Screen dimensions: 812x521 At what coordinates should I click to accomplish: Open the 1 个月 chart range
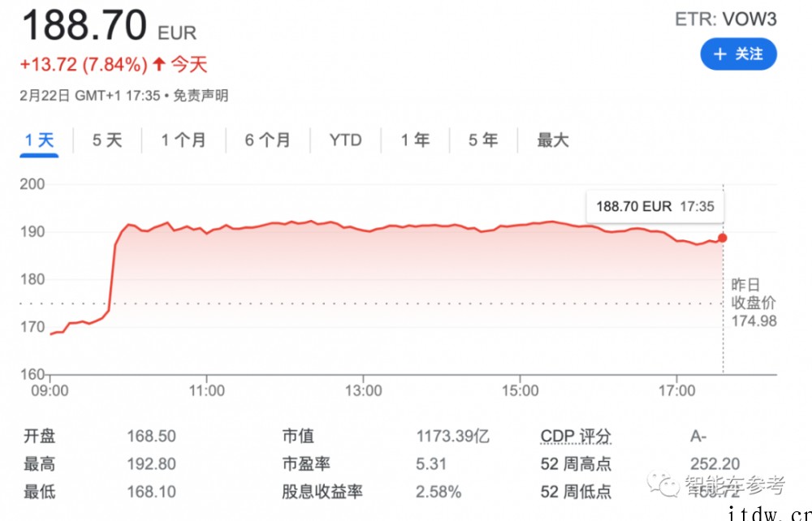coord(184,140)
